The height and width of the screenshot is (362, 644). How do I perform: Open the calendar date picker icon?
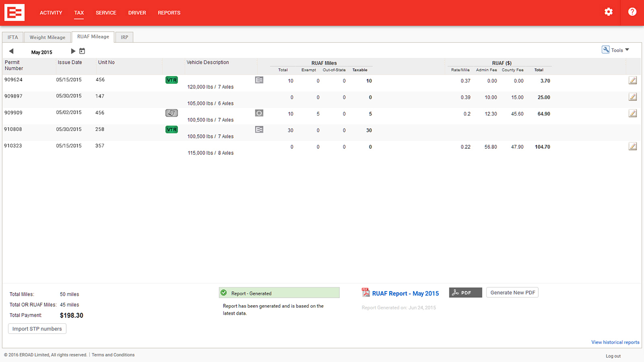82,51
